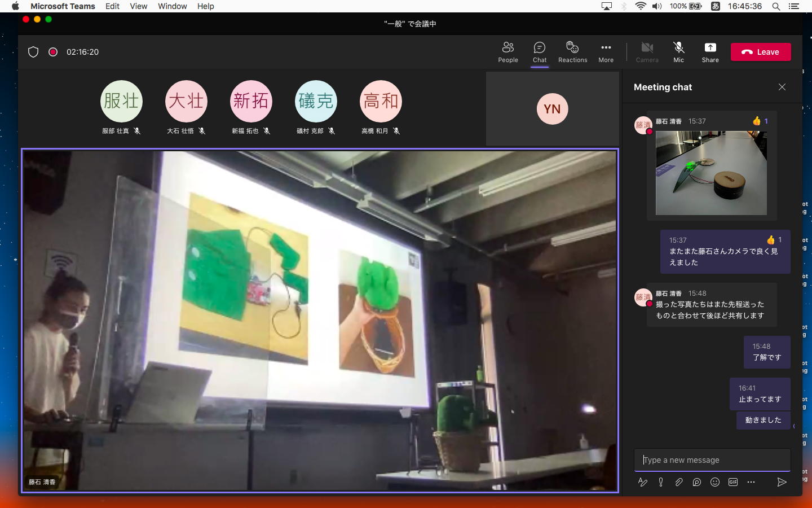Turn on the Camera
The image size is (812, 508).
[x=647, y=52]
